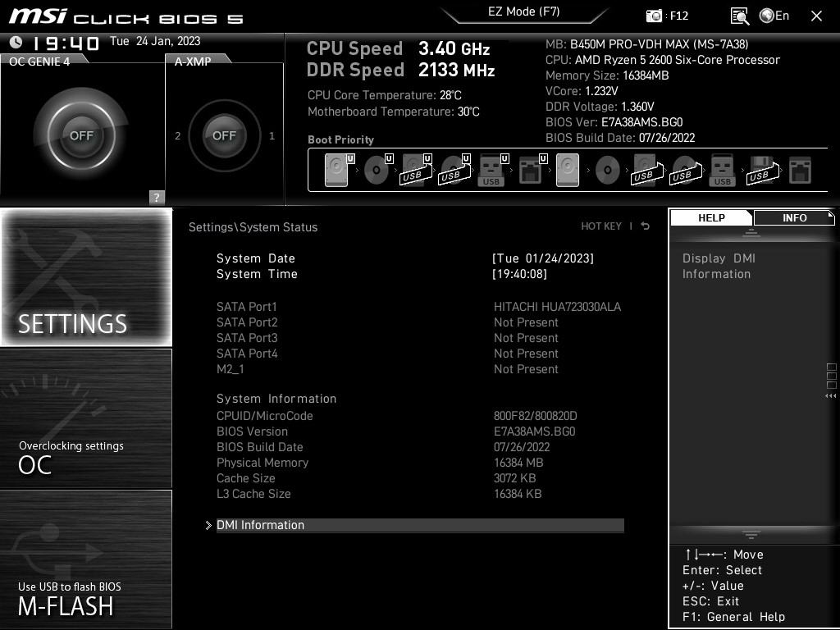This screenshot has height=630, width=840.
Task: Choose A-XMP profile 2
Action: [178, 136]
